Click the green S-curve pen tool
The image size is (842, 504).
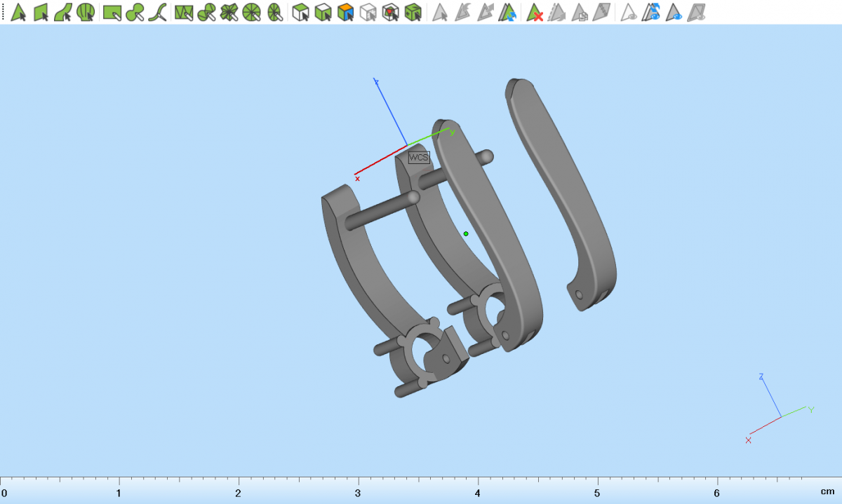[x=159, y=12]
